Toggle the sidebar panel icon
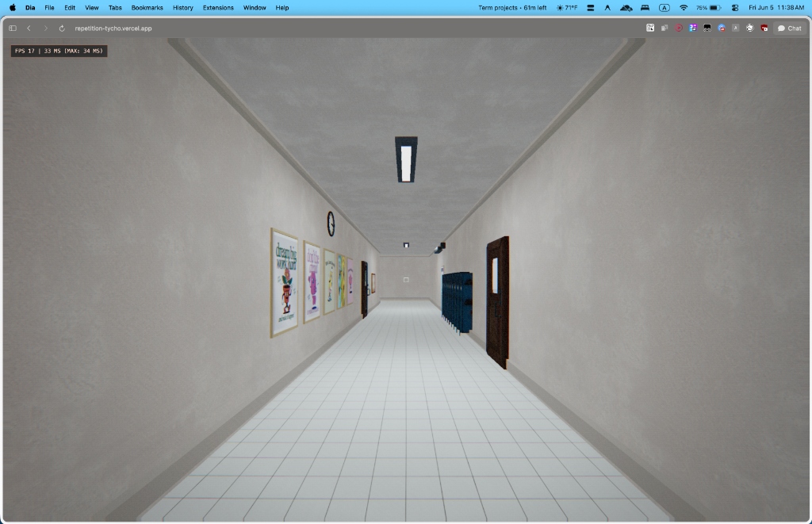812x524 pixels. 13,29
